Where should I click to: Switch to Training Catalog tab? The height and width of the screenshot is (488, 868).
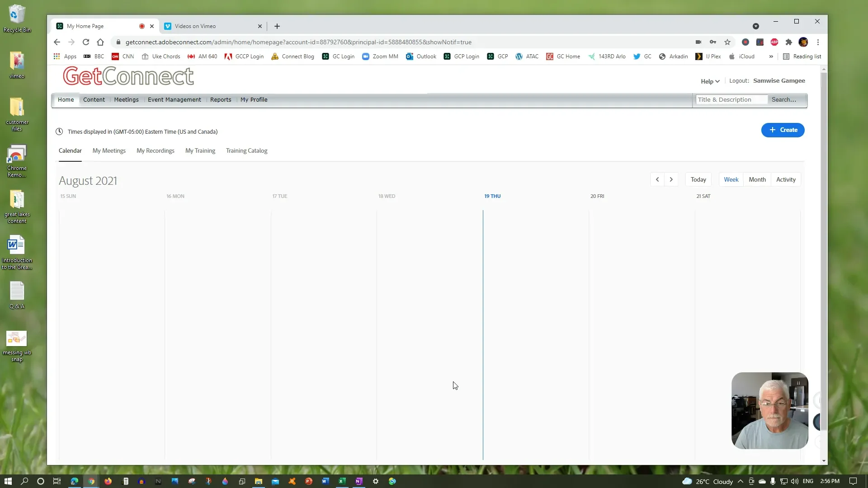click(x=246, y=151)
